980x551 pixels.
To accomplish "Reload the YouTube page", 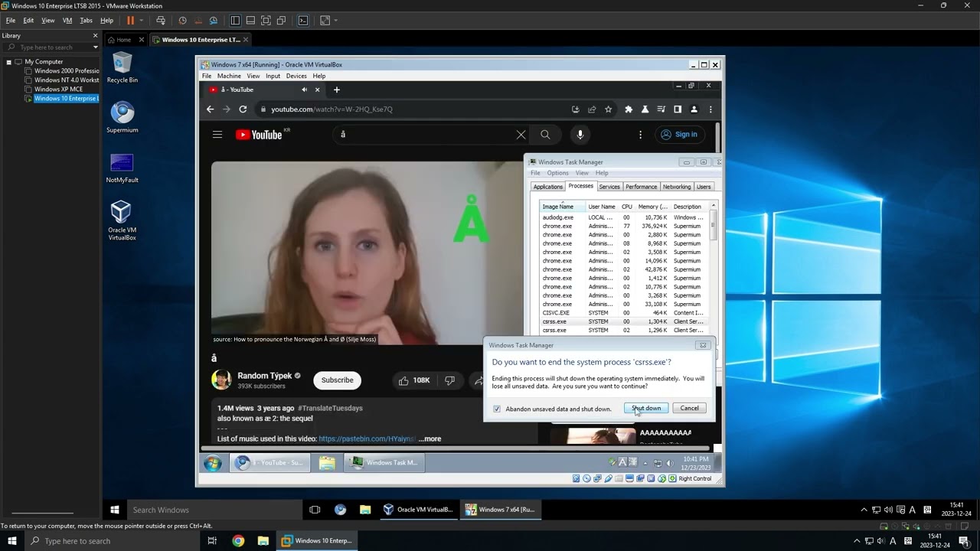I will [x=243, y=109].
